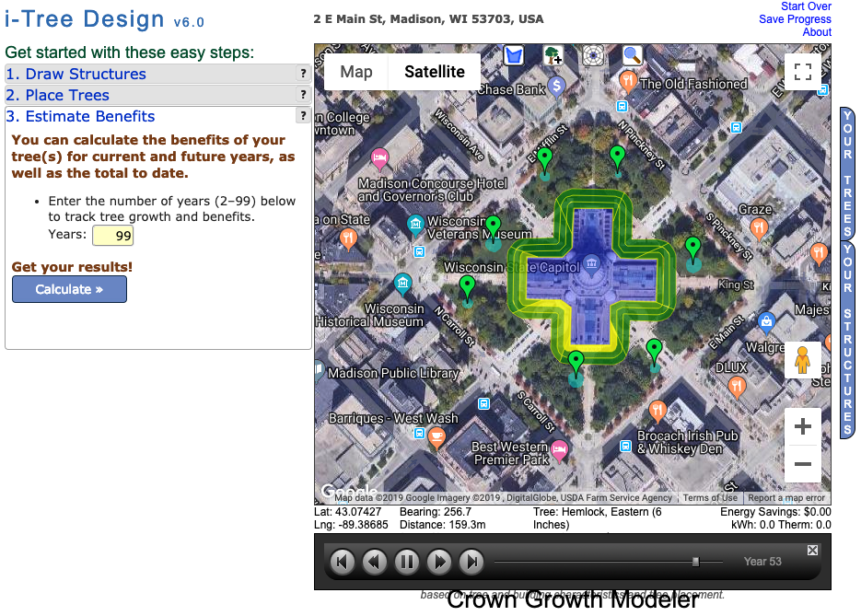
Task: Toggle fullscreen map view
Action: 803,72
